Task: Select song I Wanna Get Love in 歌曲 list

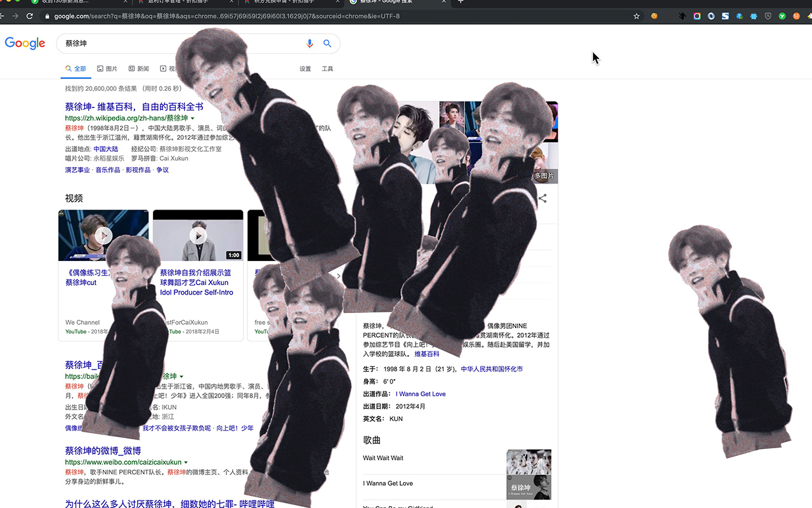Action: [388, 483]
